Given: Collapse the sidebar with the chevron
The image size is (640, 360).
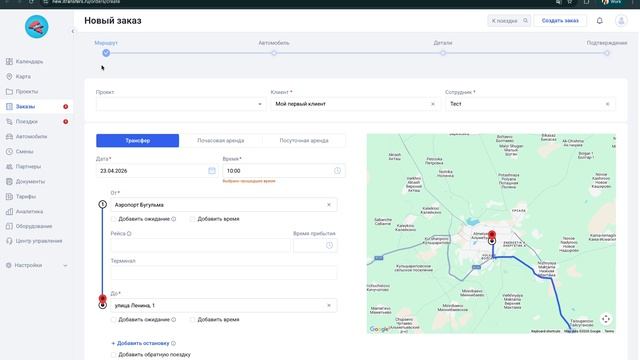Looking at the screenshot, I should coord(73,31).
